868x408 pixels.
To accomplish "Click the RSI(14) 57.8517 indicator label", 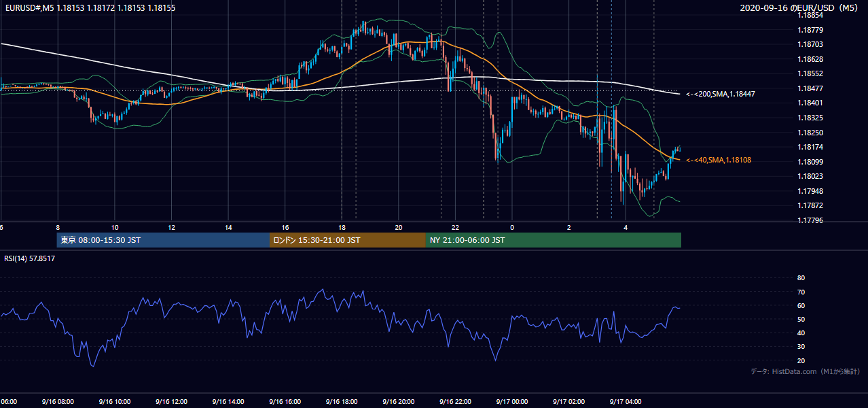I will pyautogui.click(x=30, y=258).
